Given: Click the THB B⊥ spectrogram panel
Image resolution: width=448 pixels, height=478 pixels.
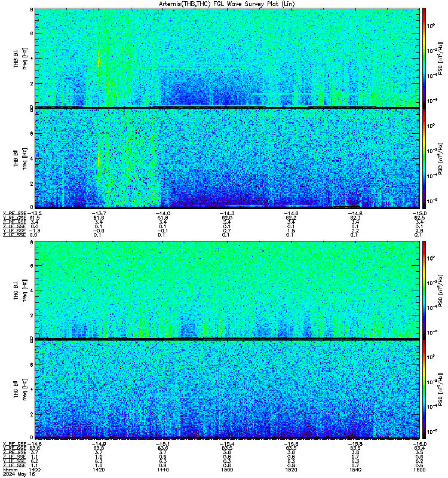Looking at the screenshot, I should [228, 57].
